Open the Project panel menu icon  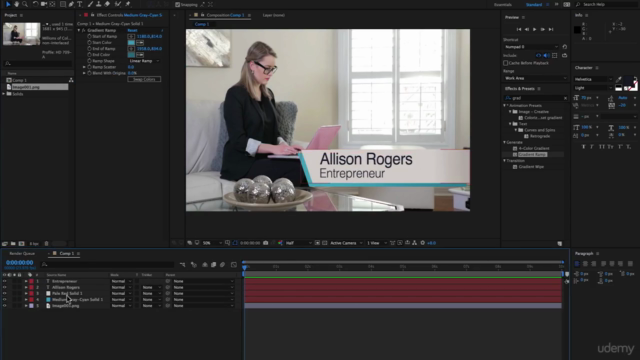tap(21, 15)
